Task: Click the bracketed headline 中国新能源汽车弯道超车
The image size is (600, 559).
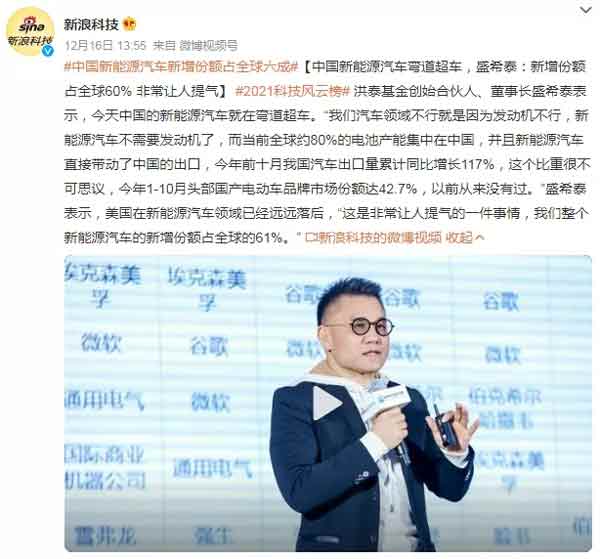Action: [x=387, y=67]
